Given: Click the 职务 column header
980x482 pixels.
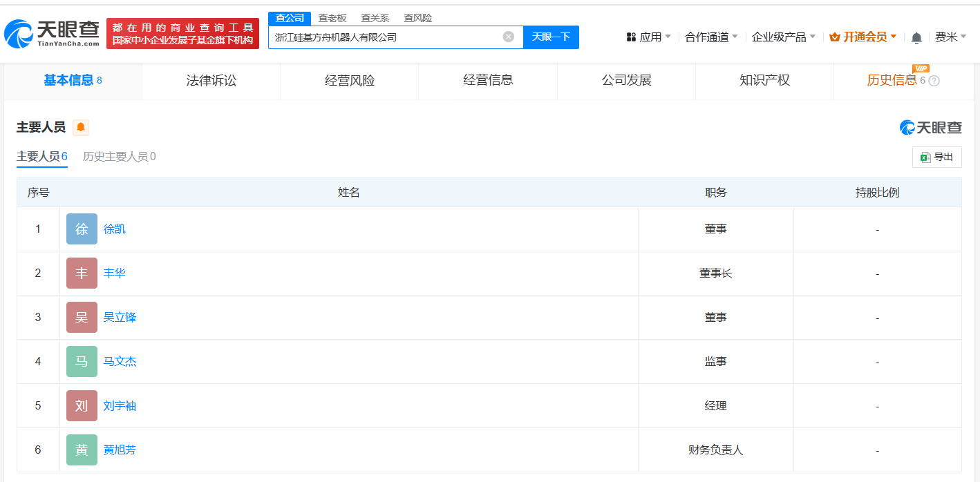Looking at the screenshot, I should coord(716,193).
